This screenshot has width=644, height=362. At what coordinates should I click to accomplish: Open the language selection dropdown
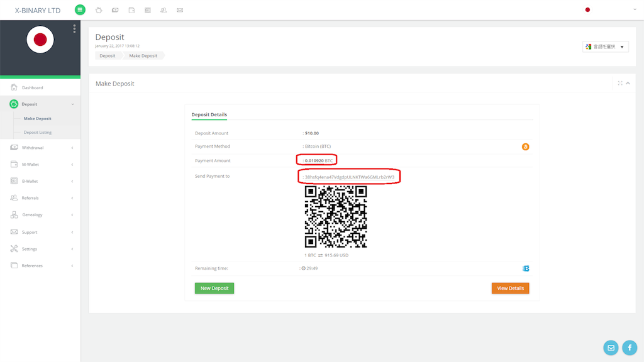[x=606, y=47]
